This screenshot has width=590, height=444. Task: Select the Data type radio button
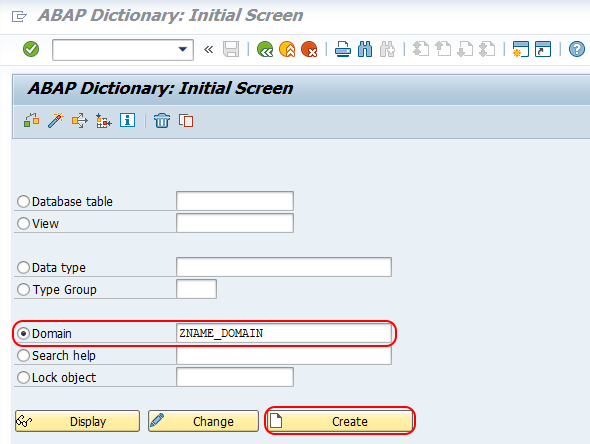click(x=23, y=268)
